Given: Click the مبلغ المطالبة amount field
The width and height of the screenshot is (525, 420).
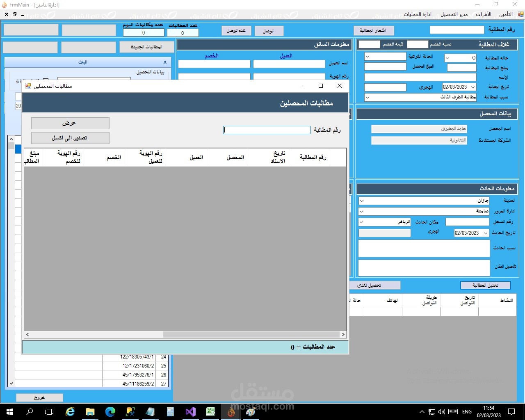Looking at the screenshot, I should click(x=462, y=68).
